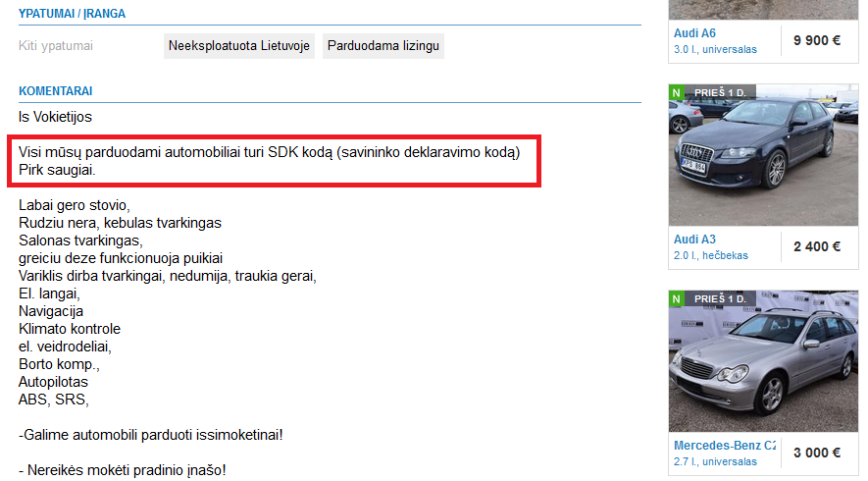The width and height of the screenshot is (868, 481).
Task: Click 'greiciu deze funkcionuoja puikiai' line
Action: click(121, 258)
